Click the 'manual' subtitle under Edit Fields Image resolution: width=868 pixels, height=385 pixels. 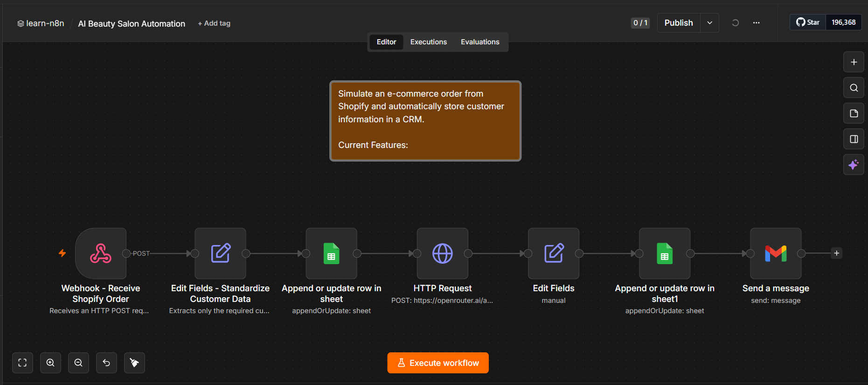pos(554,301)
